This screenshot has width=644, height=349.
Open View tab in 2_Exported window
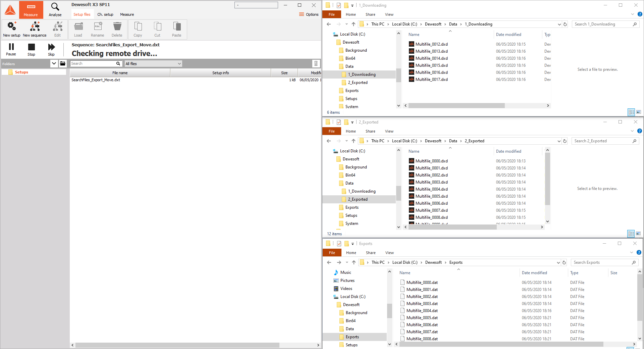point(389,131)
